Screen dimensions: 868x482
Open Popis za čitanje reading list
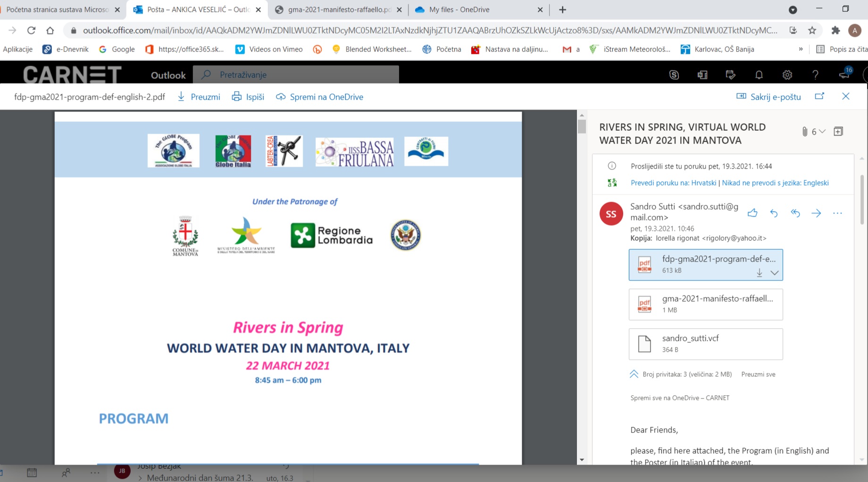pyautogui.click(x=842, y=49)
